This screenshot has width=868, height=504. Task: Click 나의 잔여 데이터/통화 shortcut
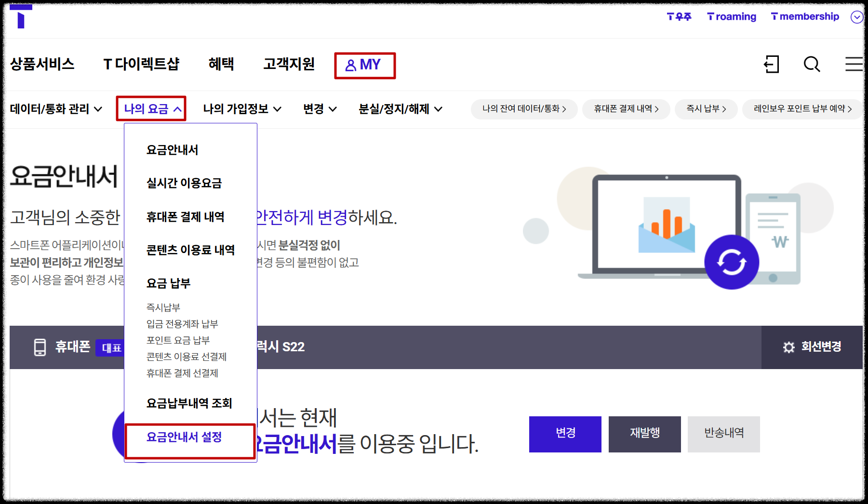tap(524, 109)
